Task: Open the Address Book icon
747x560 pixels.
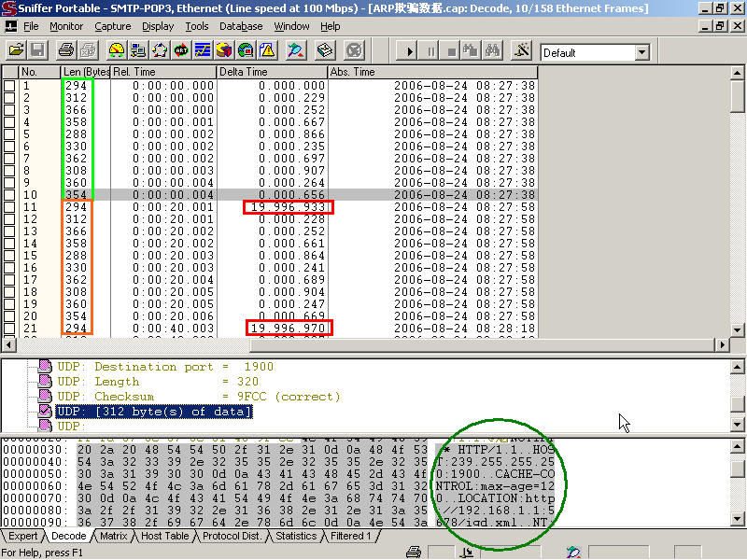Action: pyautogui.click(x=326, y=50)
